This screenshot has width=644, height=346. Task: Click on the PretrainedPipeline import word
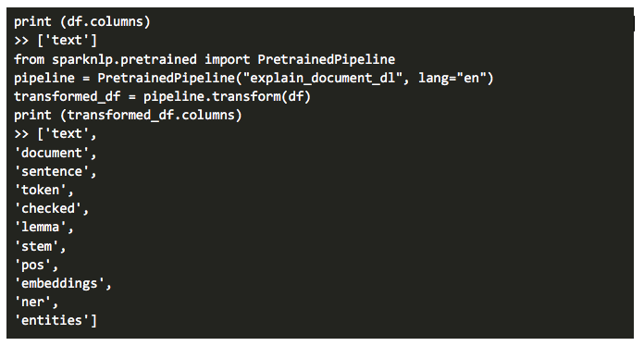[x=326, y=59]
